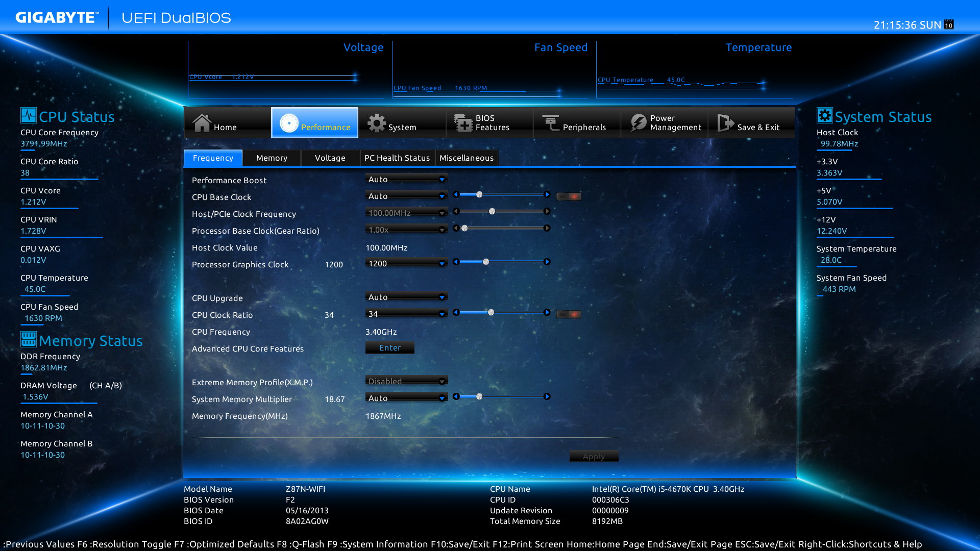Open the Power Management icon
Viewport: 980px width, 551px height.
(638, 123)
